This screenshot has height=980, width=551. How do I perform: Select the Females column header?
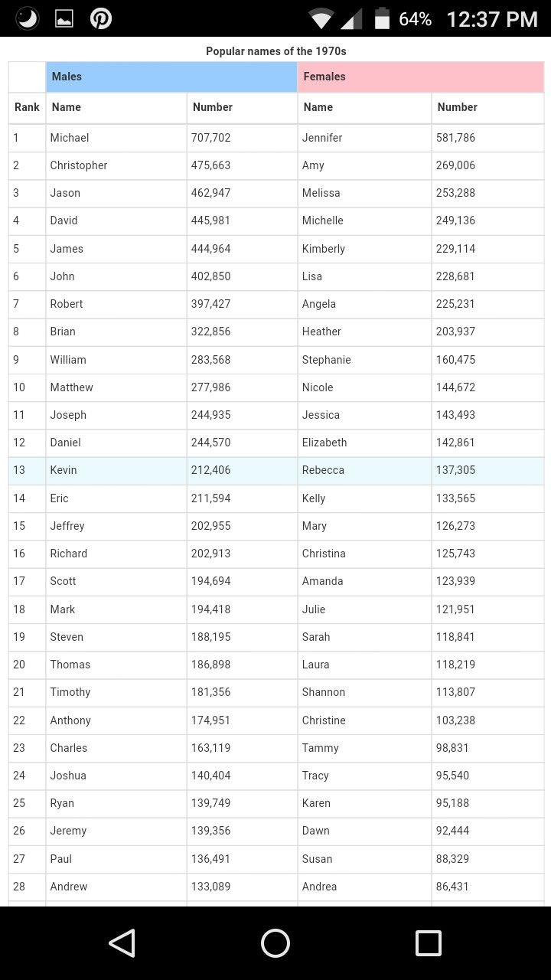tap(420, 77)
